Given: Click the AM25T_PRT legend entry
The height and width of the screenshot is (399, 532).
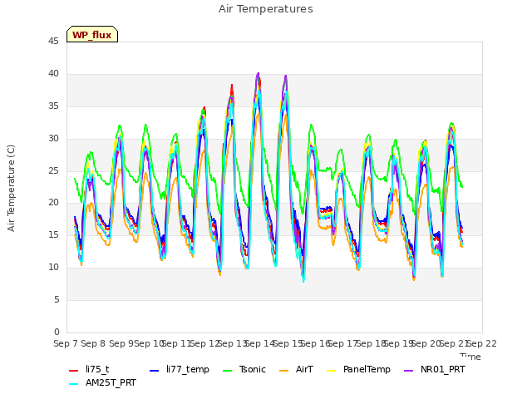Looking at the screenshot, I should click(102, 383).
